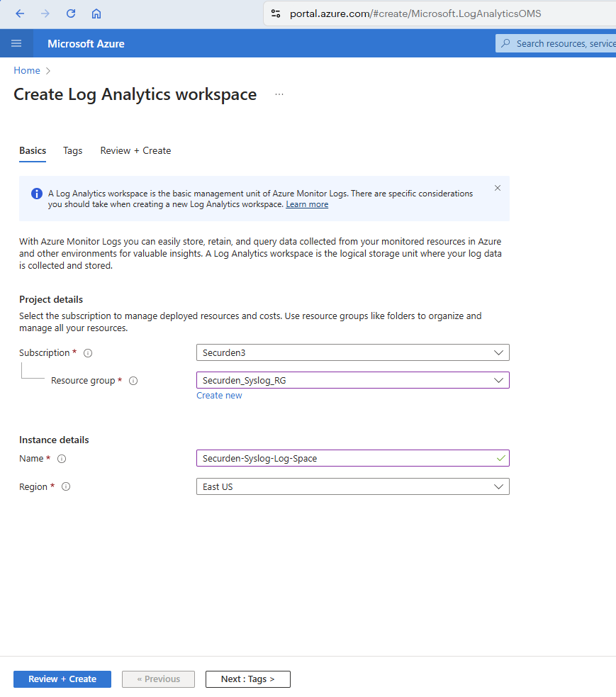Switch to the Tags tab
Image resolution: width=616 pixels, height=697 pixels.
point(72,151)
